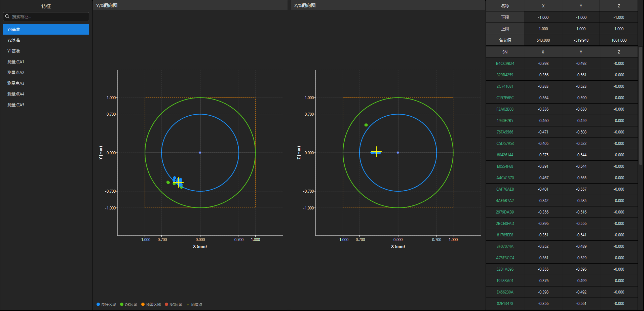The height and width of the screenshot is (311, 644).
Task: Toggle the green OK区域 legend item
Action: point(129,305)
